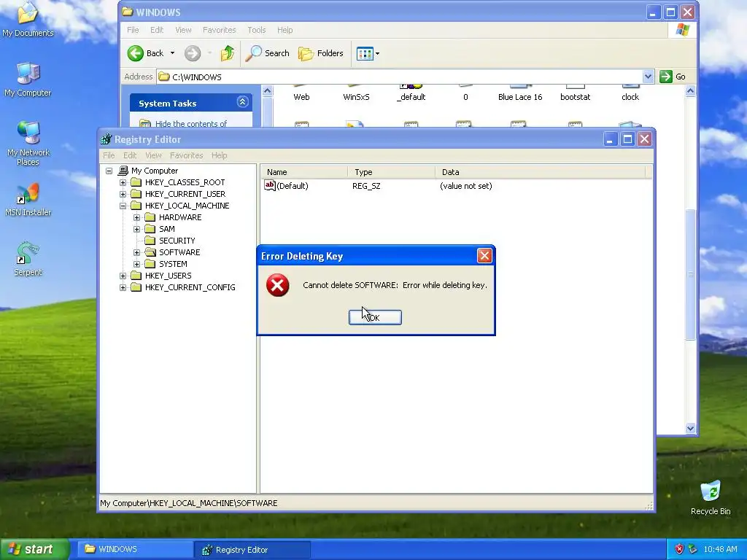Open the Views dropdown button

click(x=368, y=53)
